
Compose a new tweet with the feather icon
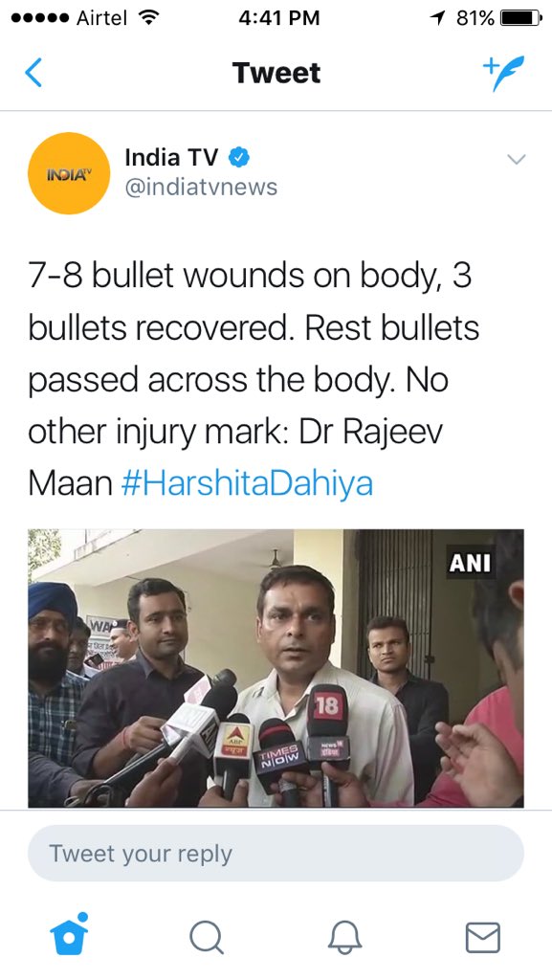point(503,73)
